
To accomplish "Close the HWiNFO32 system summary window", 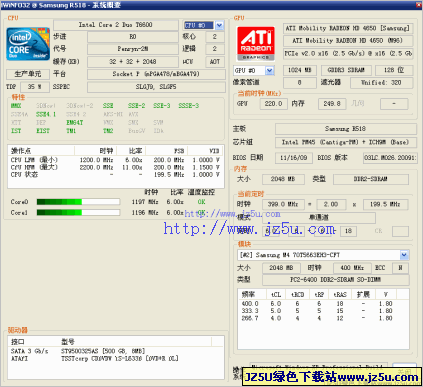I will (x=419, y=5).
